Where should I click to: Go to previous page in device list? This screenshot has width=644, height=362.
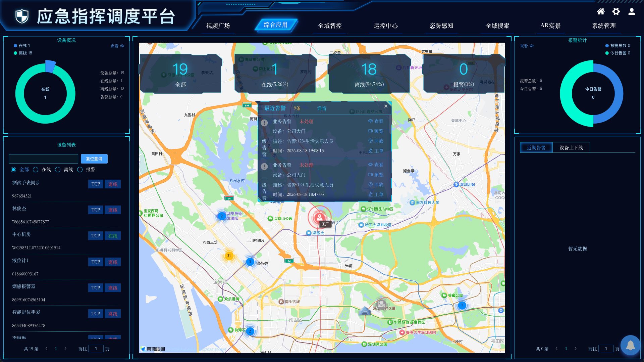[46, 349]
